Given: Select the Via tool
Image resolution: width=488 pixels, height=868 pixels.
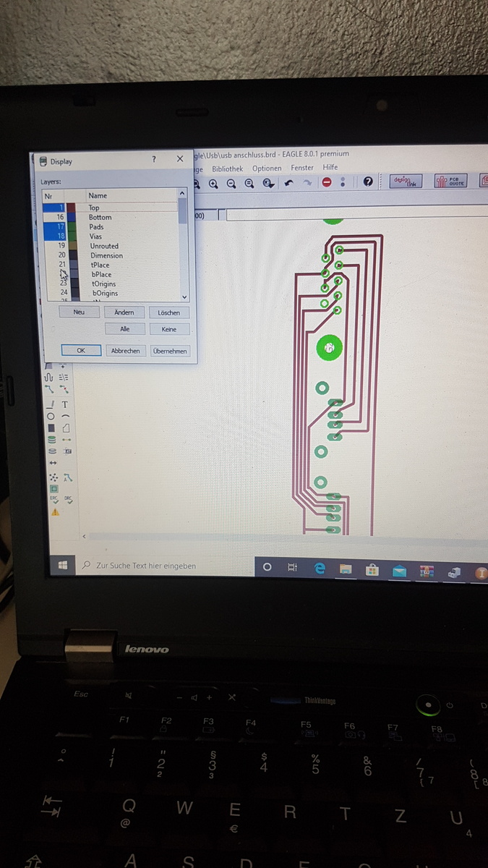Looking at the screenshot, I should tap(52, 440).
